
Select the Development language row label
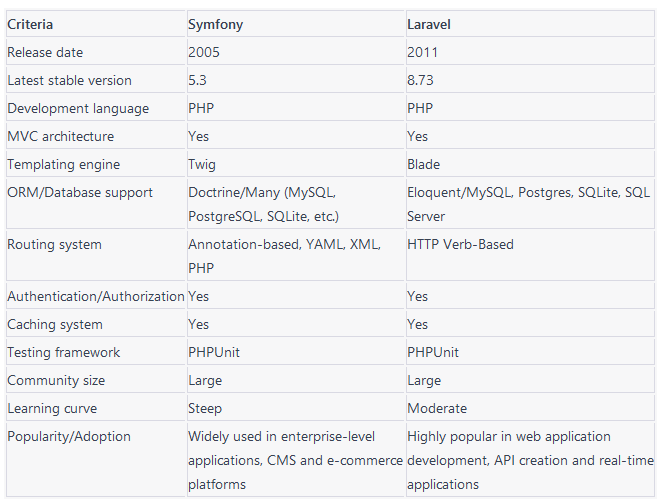[96, 108]
